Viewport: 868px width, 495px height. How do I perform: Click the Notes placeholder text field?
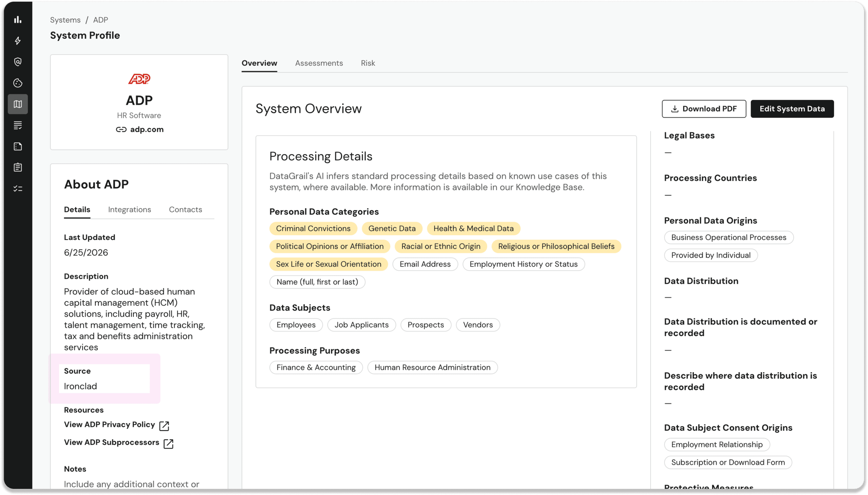coord(131,484)
